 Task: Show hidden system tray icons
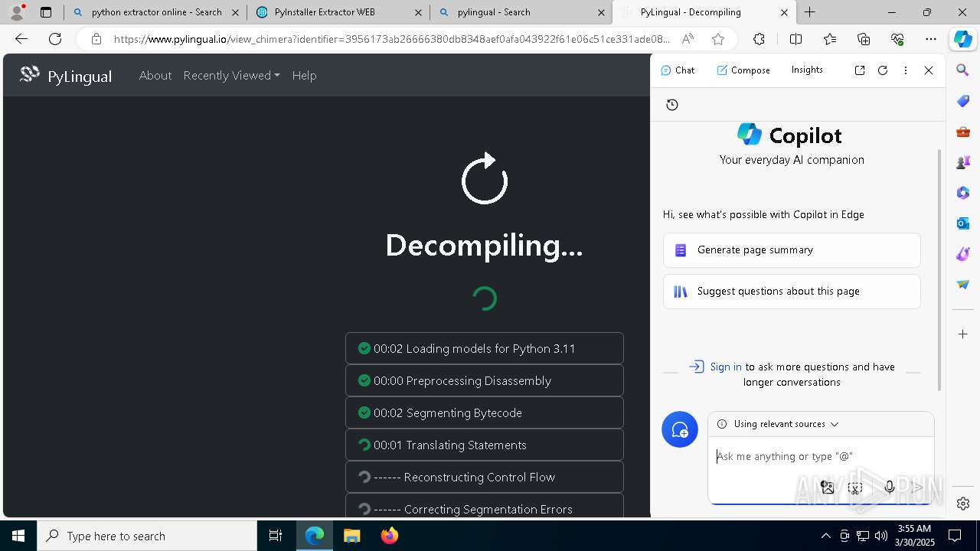(x=825, y=536)
